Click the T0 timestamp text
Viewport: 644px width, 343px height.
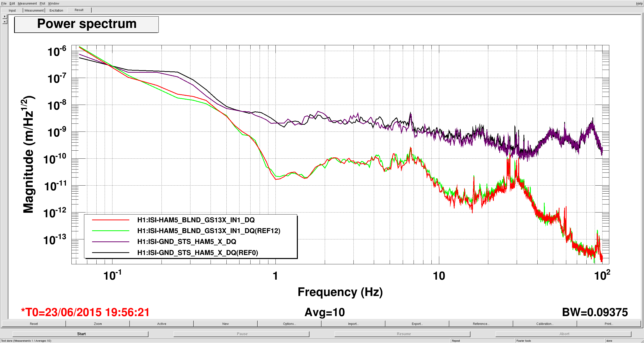point(85,312)
